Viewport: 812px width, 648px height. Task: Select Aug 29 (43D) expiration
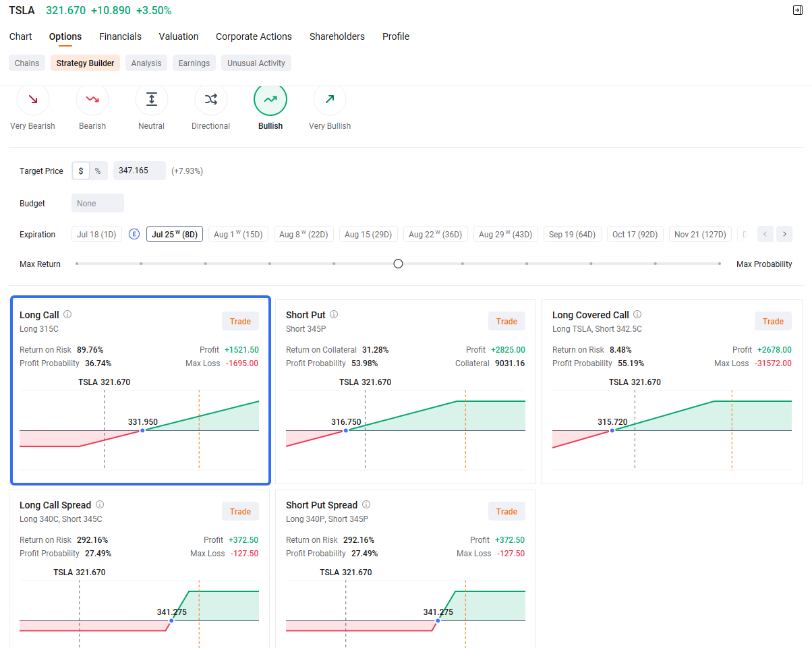[506, 235]
